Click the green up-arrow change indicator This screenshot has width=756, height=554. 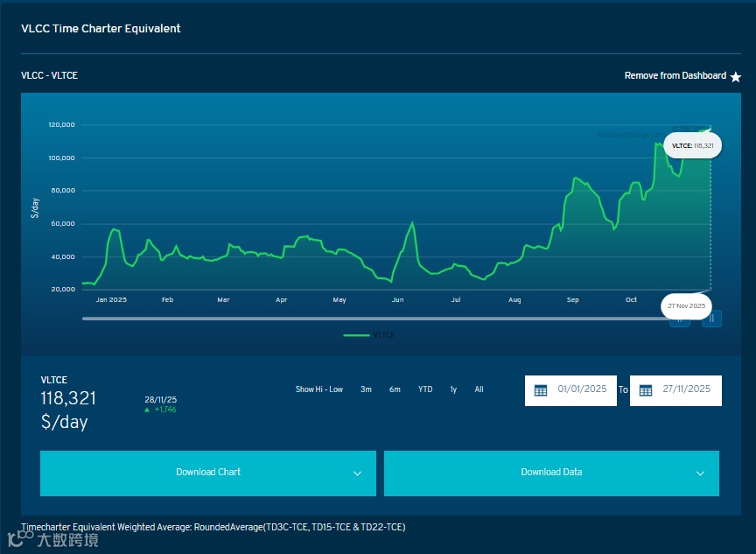(147, 410)
